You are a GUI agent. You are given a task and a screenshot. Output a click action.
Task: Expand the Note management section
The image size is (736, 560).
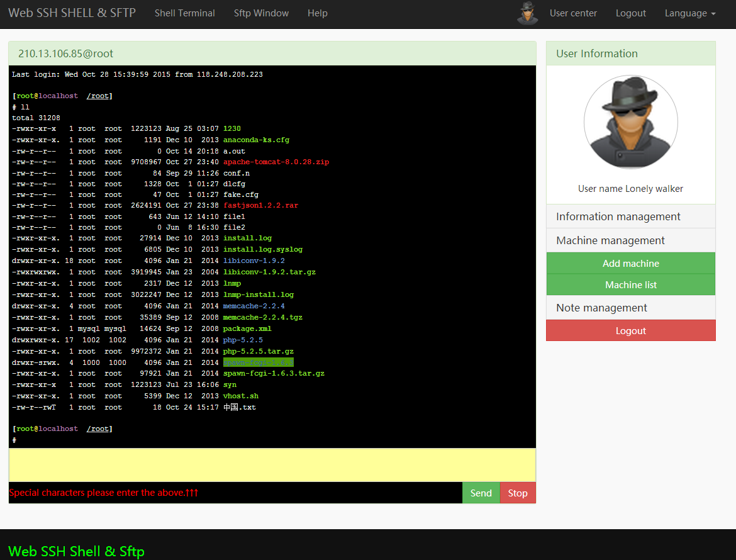point(630,308)
